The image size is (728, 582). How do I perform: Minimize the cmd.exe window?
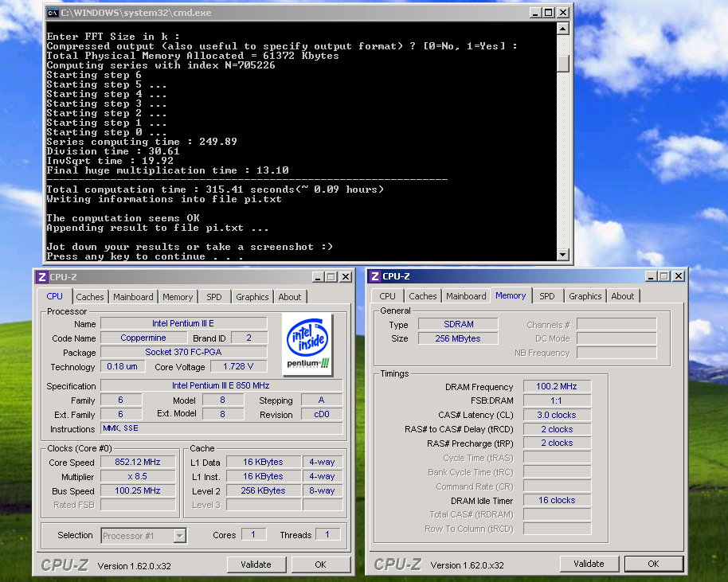point(535,13)
